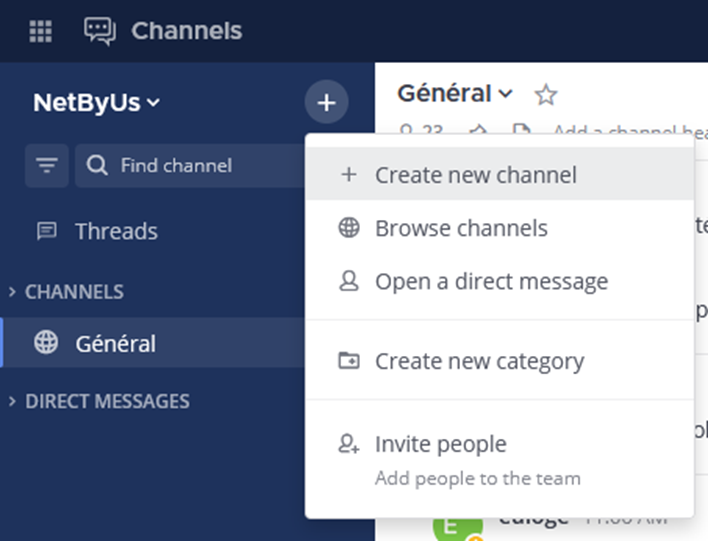708x541 pixels.
Task: Select Create new channel from the menu
Action: (x=475, y=175)
